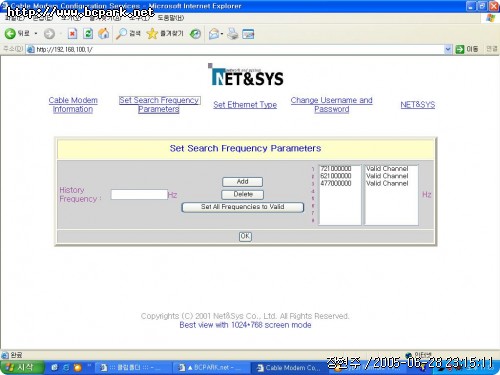Expand the quick launch chevron

89,366
